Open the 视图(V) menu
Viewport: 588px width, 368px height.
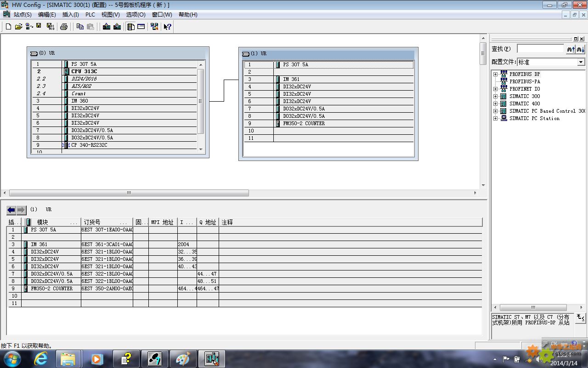click(110, 15)
